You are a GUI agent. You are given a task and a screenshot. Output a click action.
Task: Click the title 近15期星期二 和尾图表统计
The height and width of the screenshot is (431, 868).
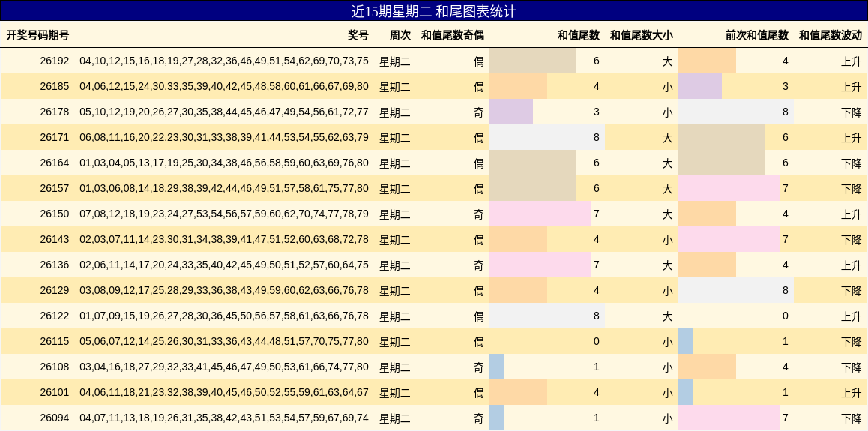pyautogui.click(x=434, y=11)
